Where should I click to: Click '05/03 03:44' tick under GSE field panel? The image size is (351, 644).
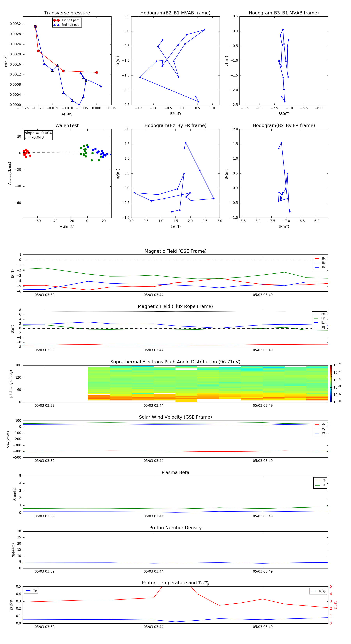click(x=153, y=295)
